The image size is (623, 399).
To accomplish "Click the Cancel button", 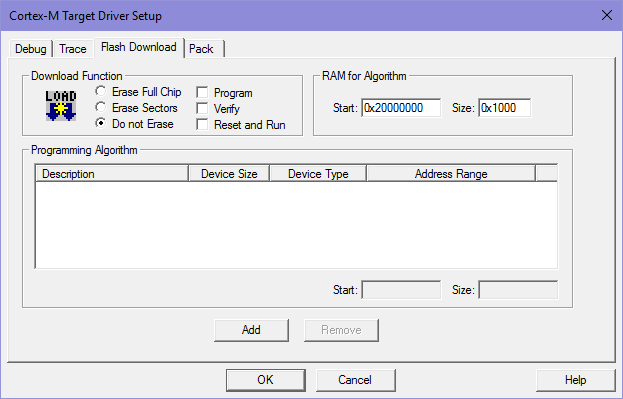I will (355, 380).
